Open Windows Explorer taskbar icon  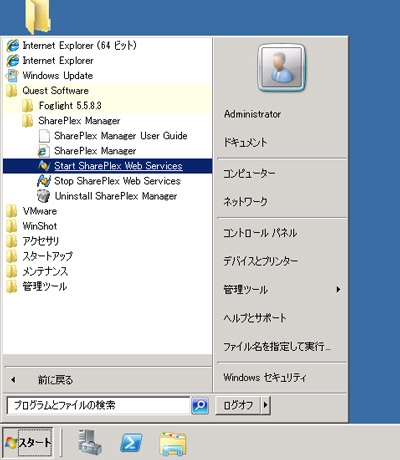click(173, 444)
